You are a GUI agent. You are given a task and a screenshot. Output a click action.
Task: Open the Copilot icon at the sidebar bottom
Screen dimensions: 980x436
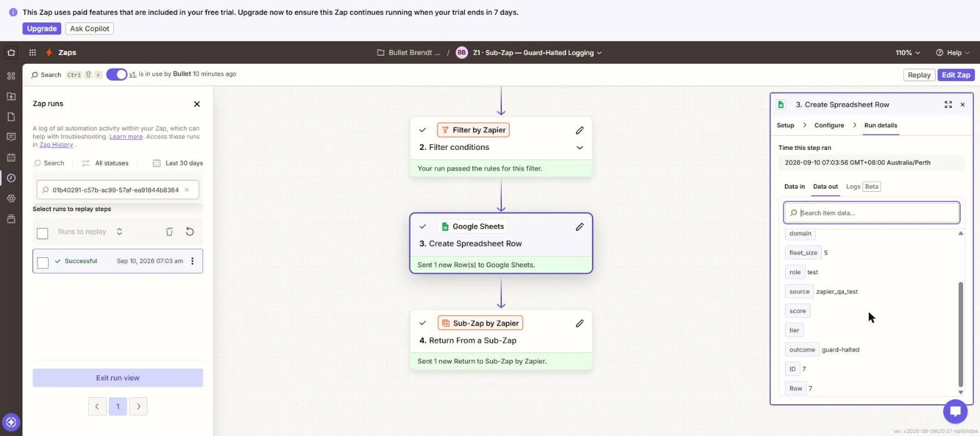tap(11, 422)
